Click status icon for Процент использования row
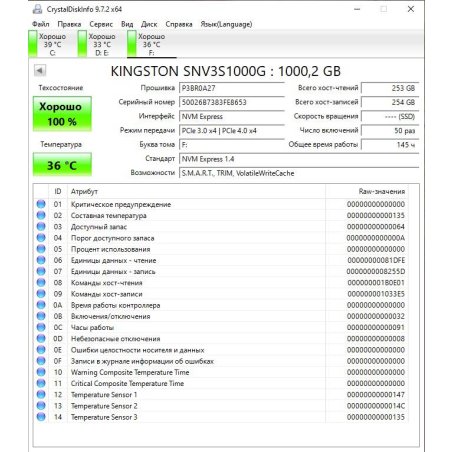Viewport: 452px width, 452px height. coord(41,249)
